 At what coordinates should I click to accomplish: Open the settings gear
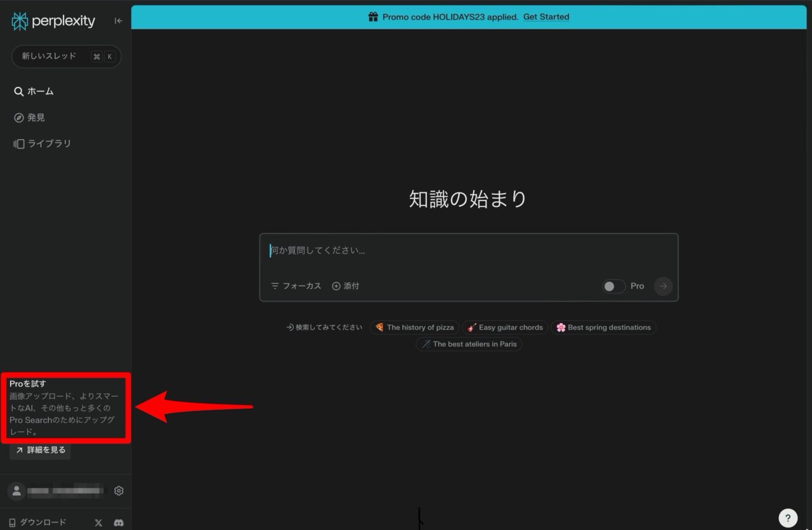pyautogui.click(x=119, y=490)
